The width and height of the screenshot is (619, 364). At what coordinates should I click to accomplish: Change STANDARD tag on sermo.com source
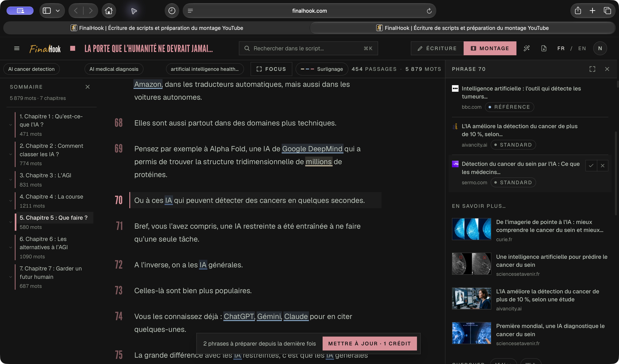pos(513,182)
